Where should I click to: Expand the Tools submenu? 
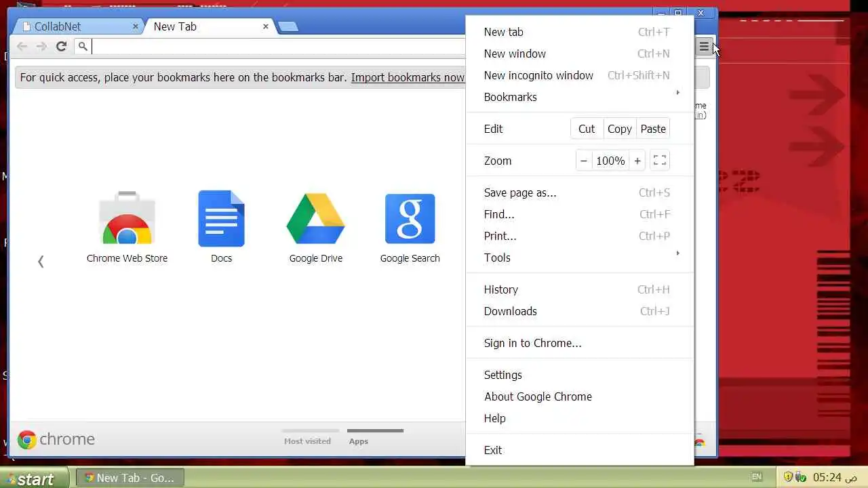pyautogui.click(x=580, y=258)
